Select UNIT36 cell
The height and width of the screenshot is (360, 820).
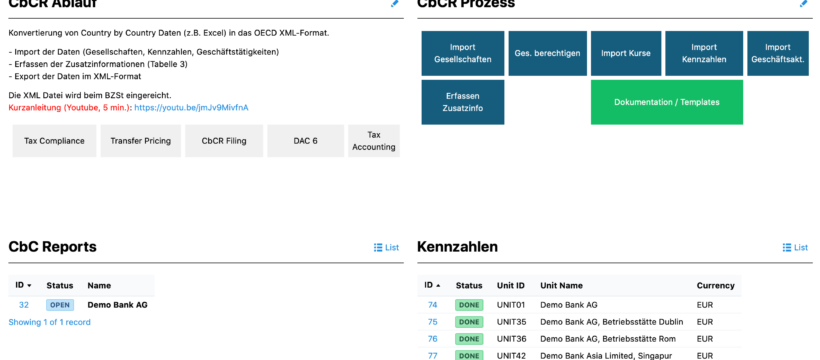coord(511,339)
